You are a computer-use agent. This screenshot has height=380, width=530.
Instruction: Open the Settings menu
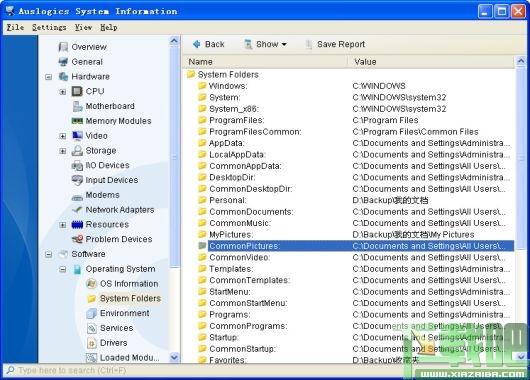(49, 27)
